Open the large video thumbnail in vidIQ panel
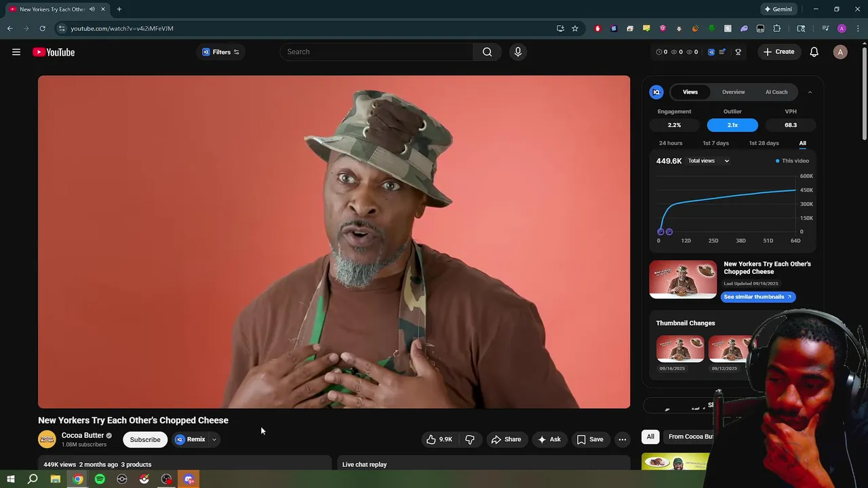 (x=683, y=279)
